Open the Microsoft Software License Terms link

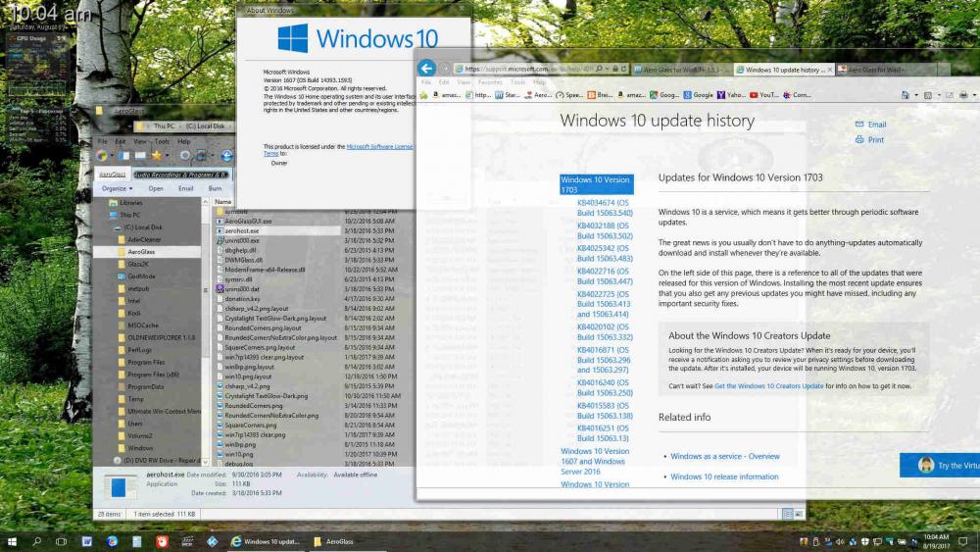pos(379,146)
